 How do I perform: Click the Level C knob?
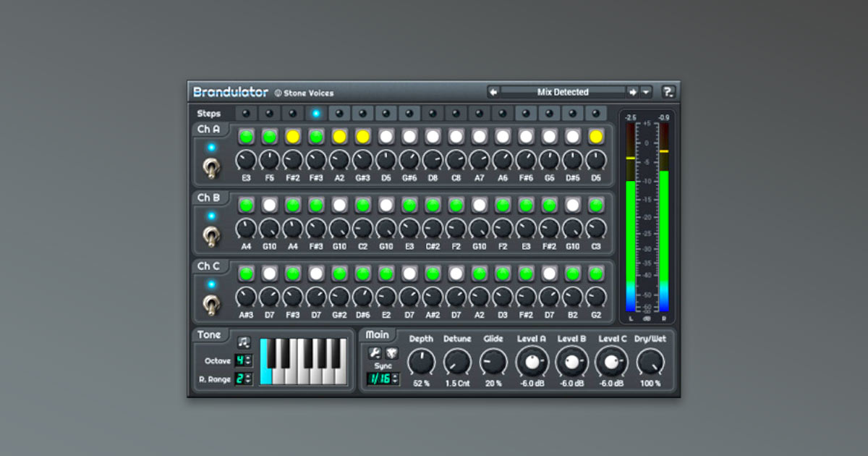click(x=612, y=362)
